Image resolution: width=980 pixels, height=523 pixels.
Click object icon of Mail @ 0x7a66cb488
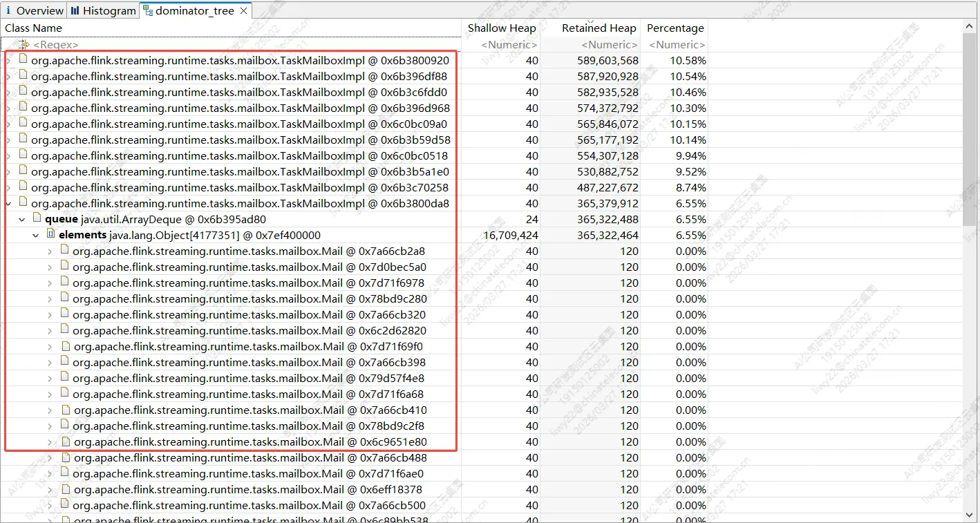[x=66, y=457]
